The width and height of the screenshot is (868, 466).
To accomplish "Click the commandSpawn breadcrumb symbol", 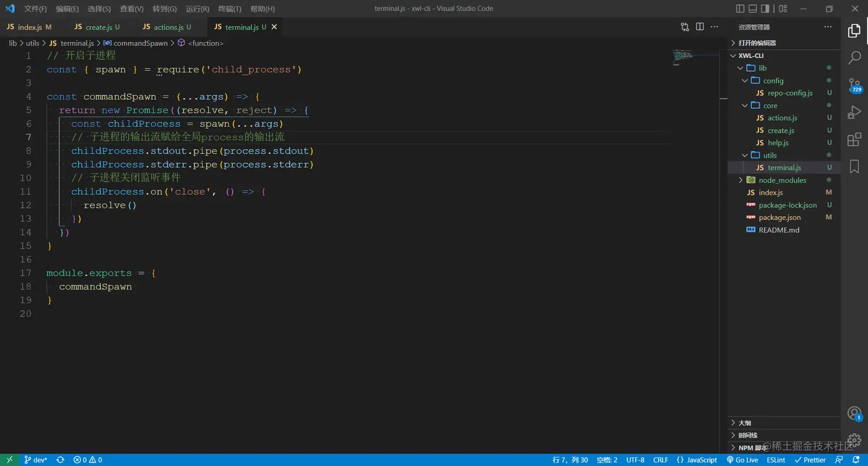I will (135, 43).
